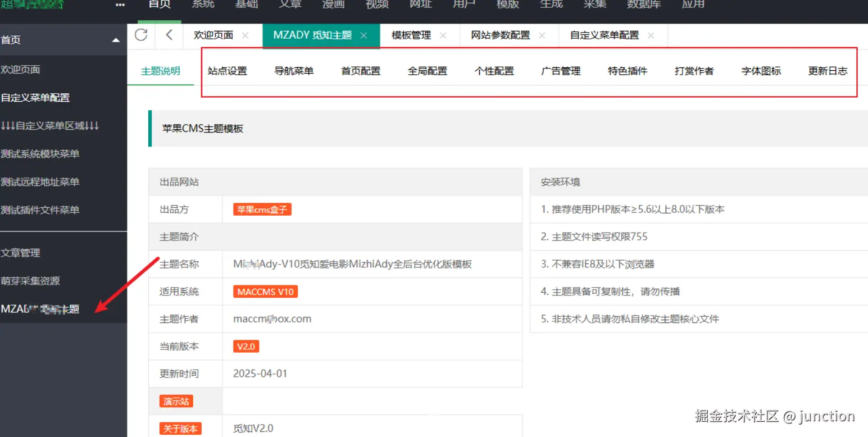This screenshot has width=868, height=437.
Task: Click the 不兼容IE8及以下浏览器 line
Action: click(x=598, y=264)
